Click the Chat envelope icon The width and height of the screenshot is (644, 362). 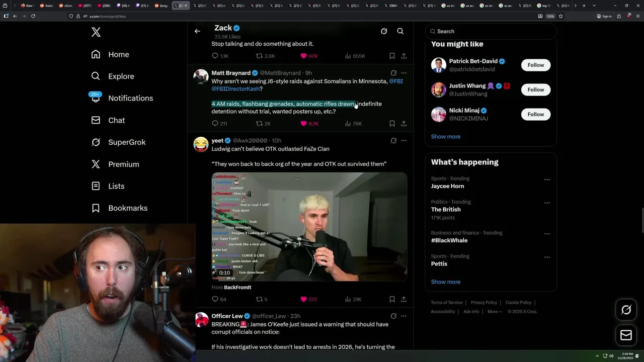(x=96, y=120)
